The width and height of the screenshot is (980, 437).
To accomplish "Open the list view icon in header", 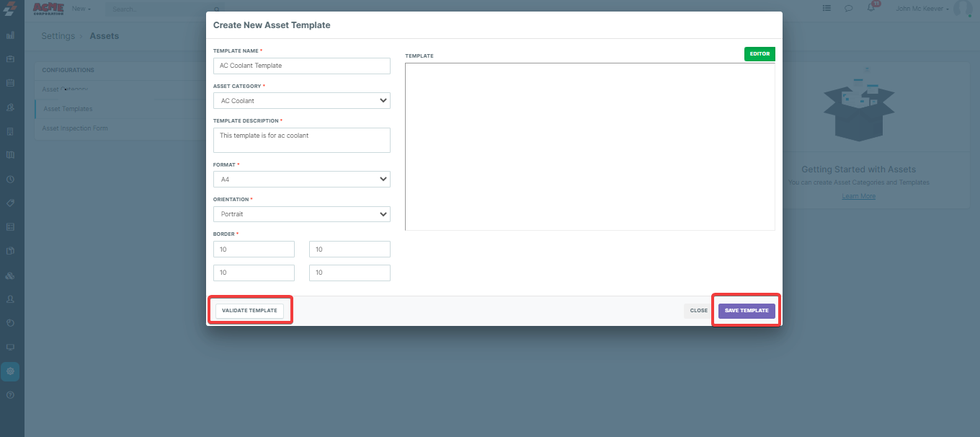I will pos(827,9).
